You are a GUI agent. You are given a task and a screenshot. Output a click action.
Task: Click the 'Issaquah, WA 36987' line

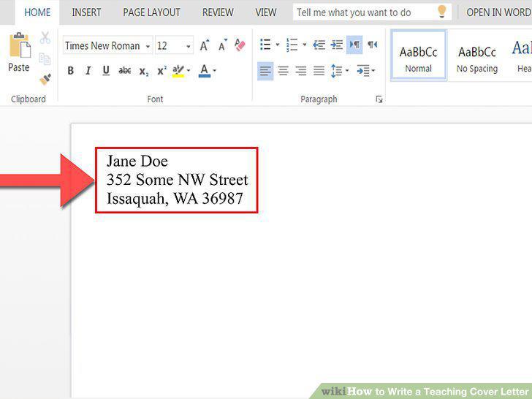pos(175,199)
